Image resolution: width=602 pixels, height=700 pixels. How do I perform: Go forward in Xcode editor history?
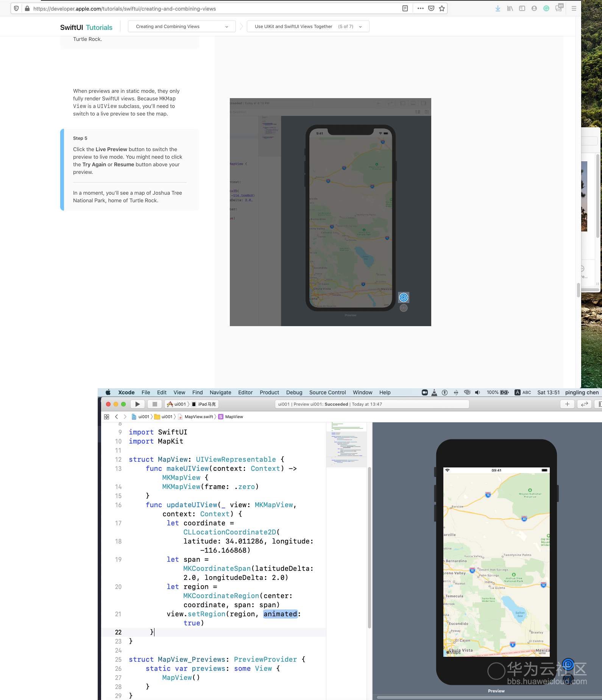[x=125, y=417]
